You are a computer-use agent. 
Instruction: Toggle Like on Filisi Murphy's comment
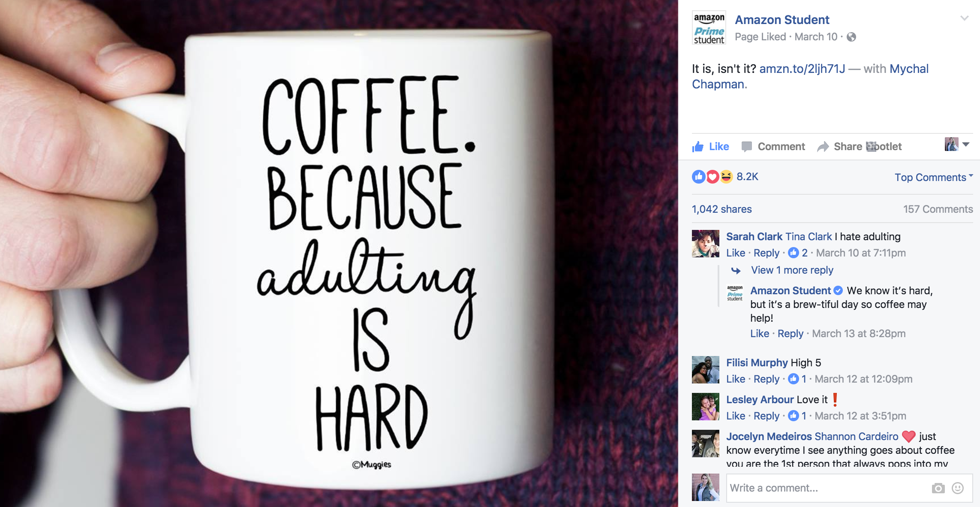pos(736,379)
